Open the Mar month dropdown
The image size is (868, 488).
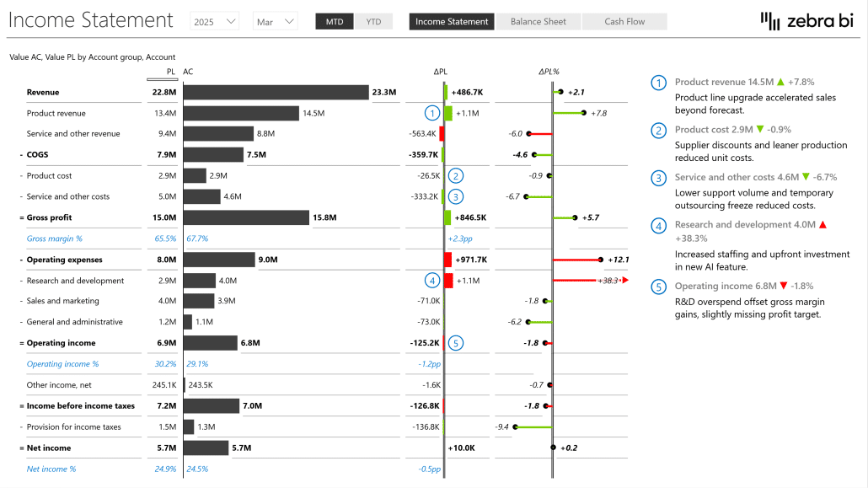click(275, 22)
